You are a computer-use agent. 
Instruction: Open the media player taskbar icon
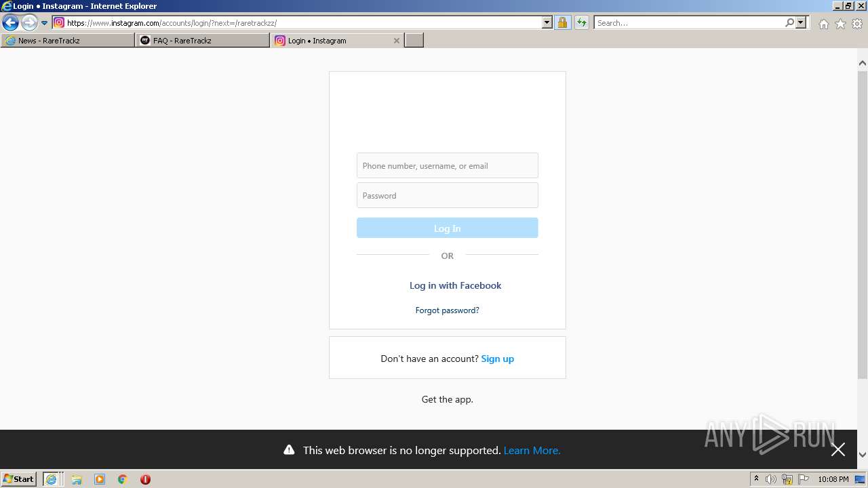coord(100,479)
